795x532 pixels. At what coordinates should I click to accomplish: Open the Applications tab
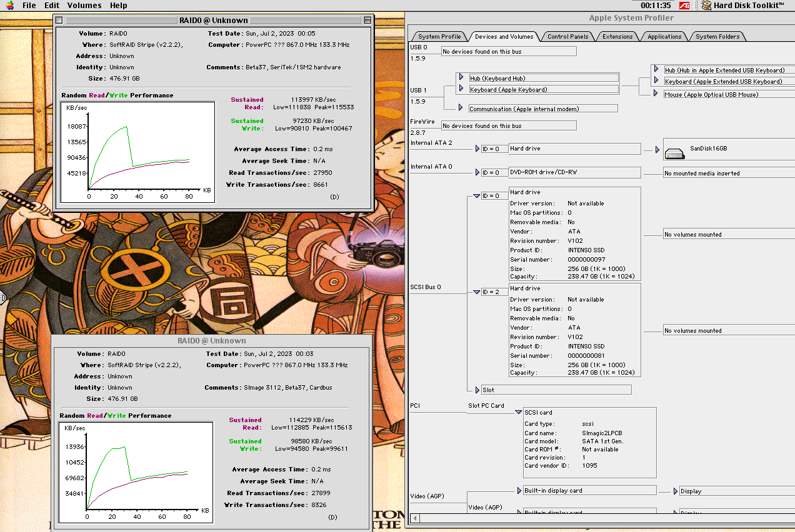point(664,36)
